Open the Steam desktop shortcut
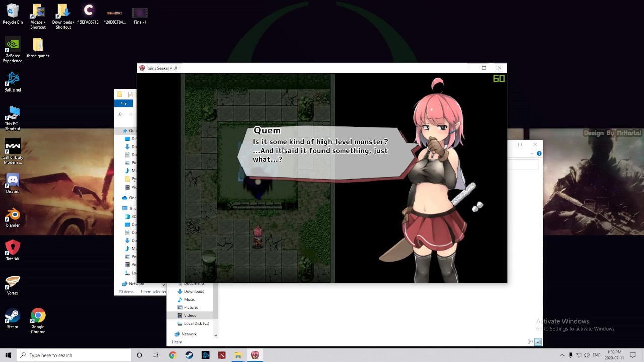The image size is (644, 362). point(13,319)
